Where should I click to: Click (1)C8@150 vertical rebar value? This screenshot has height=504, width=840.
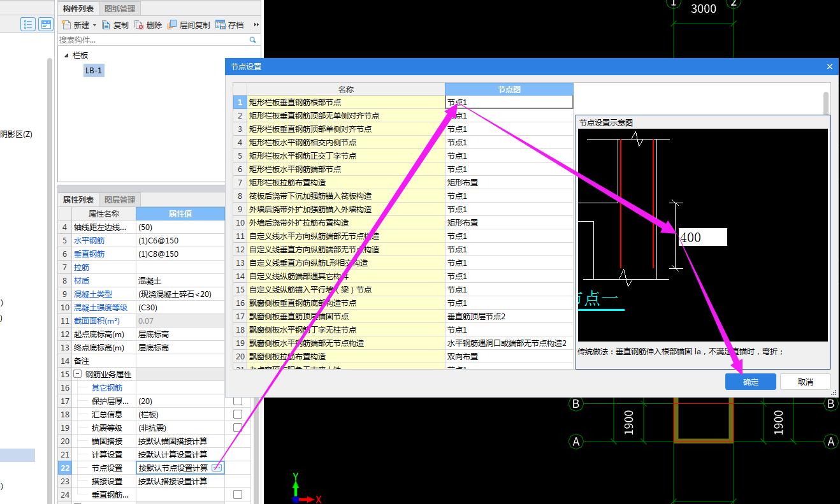click(x=180, y=254)
